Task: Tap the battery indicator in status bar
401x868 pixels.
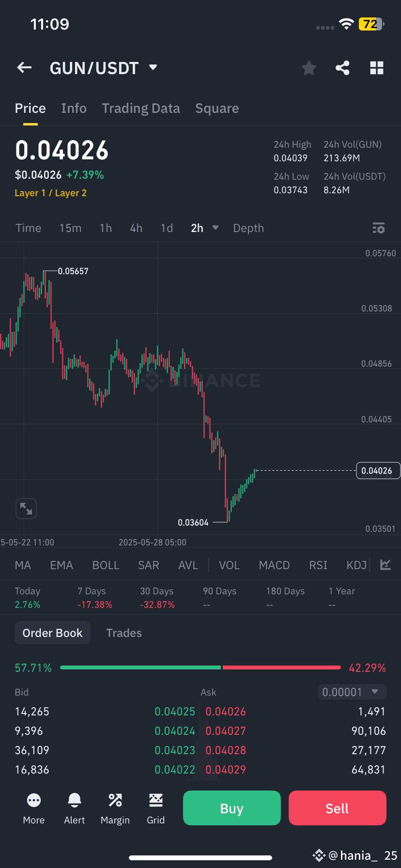Action: 371,24
